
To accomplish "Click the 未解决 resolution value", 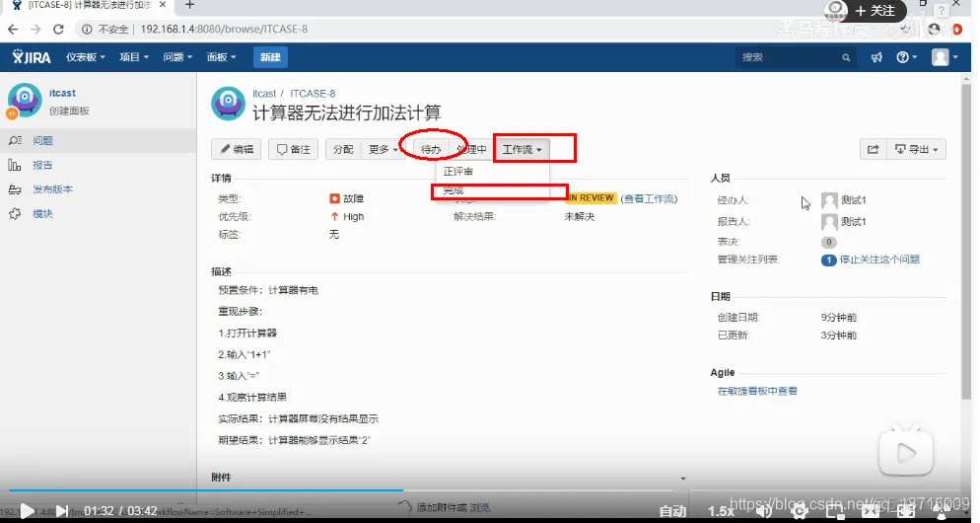I will [580, 216].
